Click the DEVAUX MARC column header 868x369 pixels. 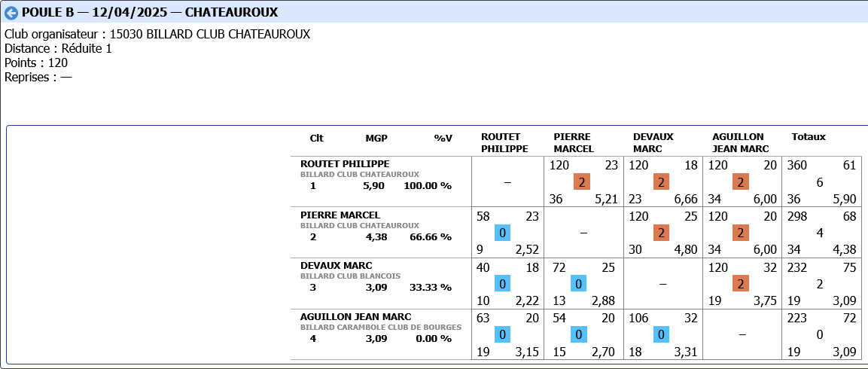point(653,143)
